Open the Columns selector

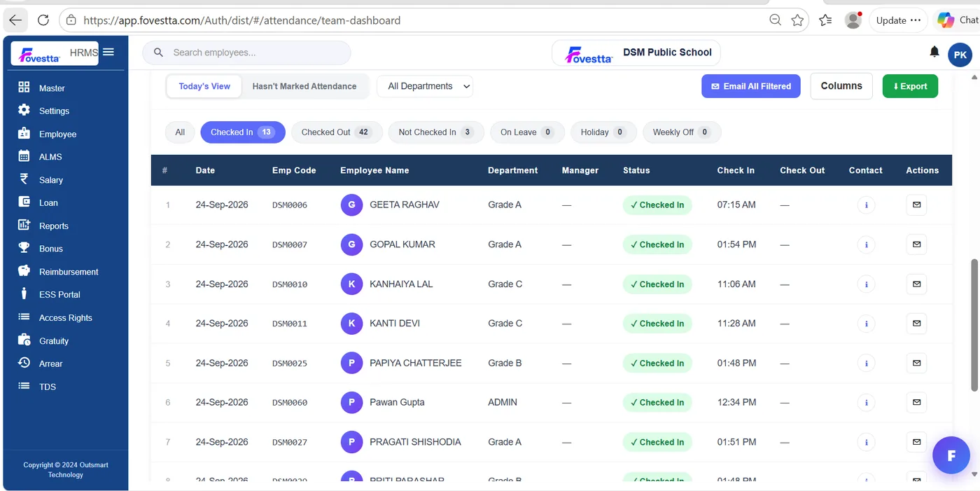pyautogui.click(x=841, y=86)
